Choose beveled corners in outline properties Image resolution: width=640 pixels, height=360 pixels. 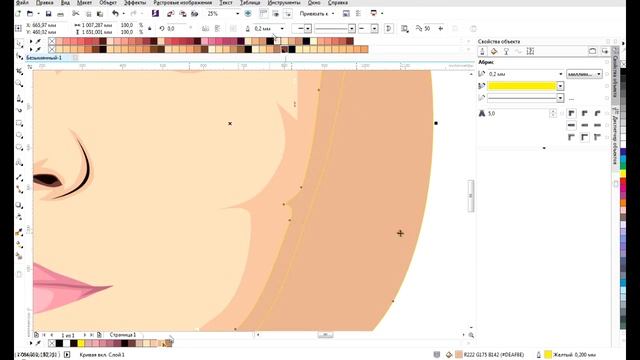598,113
